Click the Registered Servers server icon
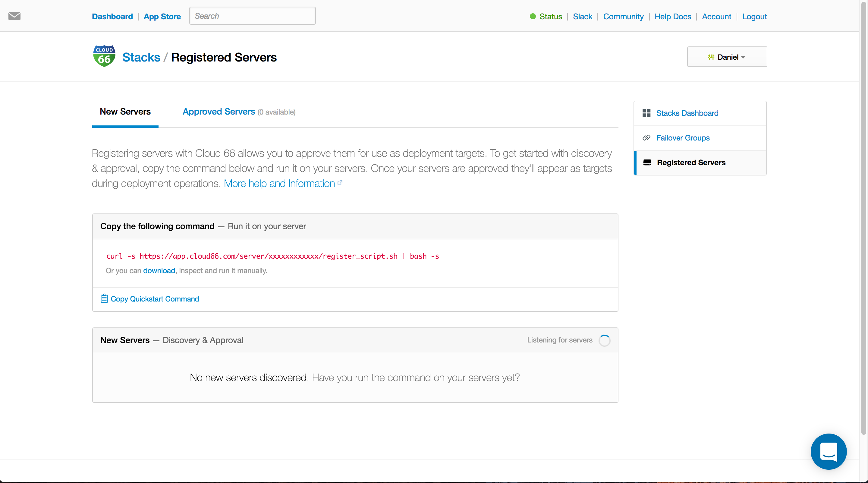 tap(647, 162)
